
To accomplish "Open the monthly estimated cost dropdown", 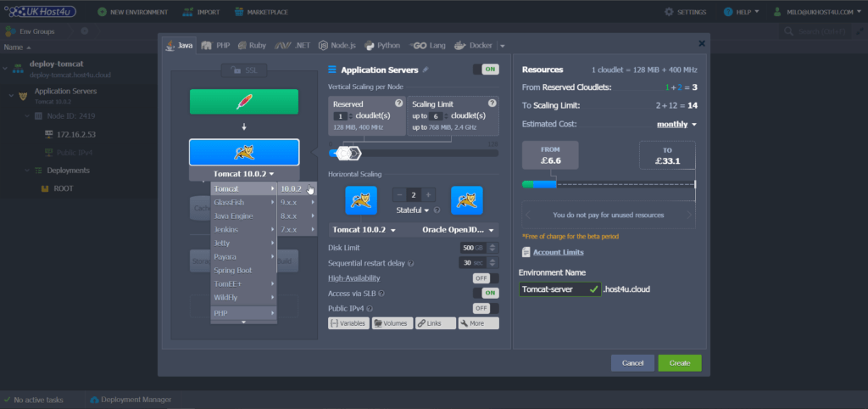I will click(x=676, y=124).
